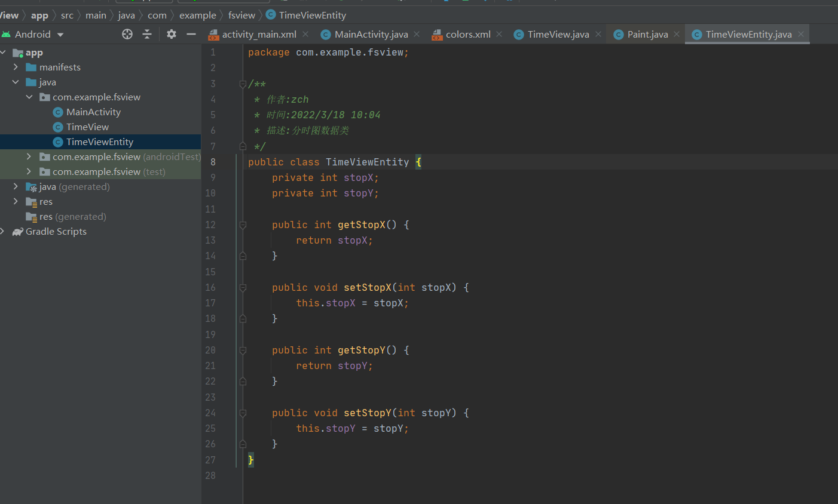The height and width of the screenshot is (504, 838).
Task: Click the closing brace on line 27
Action: (x=251, y=460)
